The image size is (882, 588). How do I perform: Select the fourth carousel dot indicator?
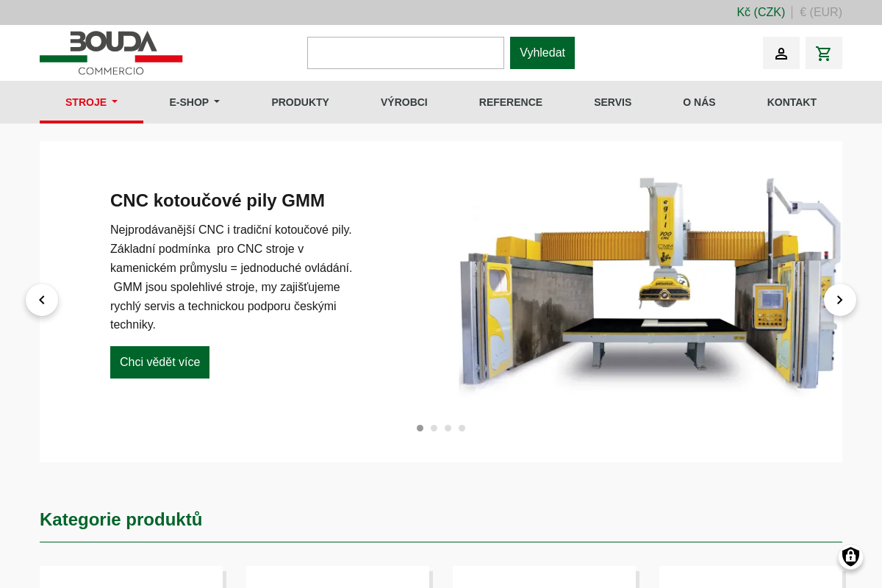coord(462,429)
